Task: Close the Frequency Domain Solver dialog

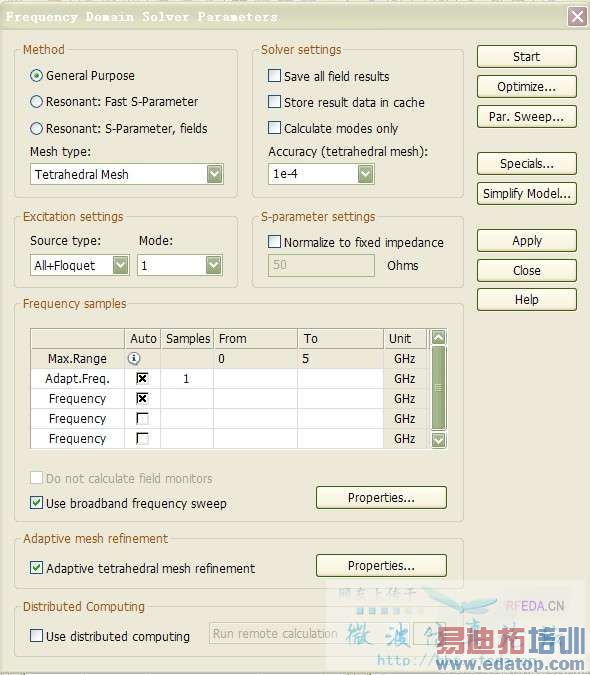Action: click(577, 17)
